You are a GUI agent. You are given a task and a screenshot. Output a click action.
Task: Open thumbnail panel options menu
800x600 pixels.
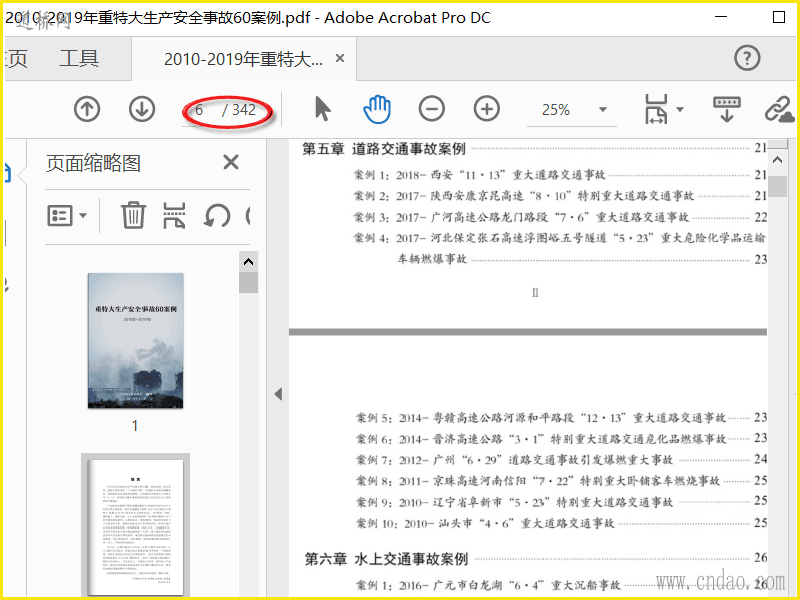(67, 216)
